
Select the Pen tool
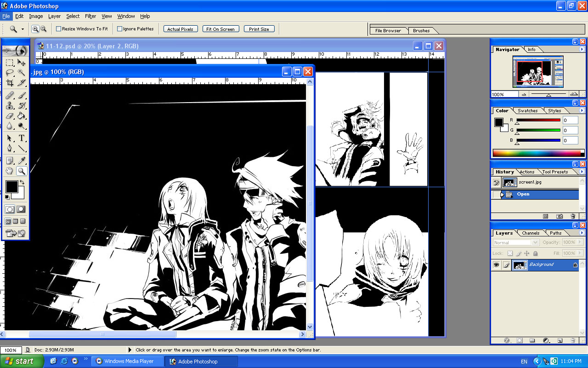10,148
